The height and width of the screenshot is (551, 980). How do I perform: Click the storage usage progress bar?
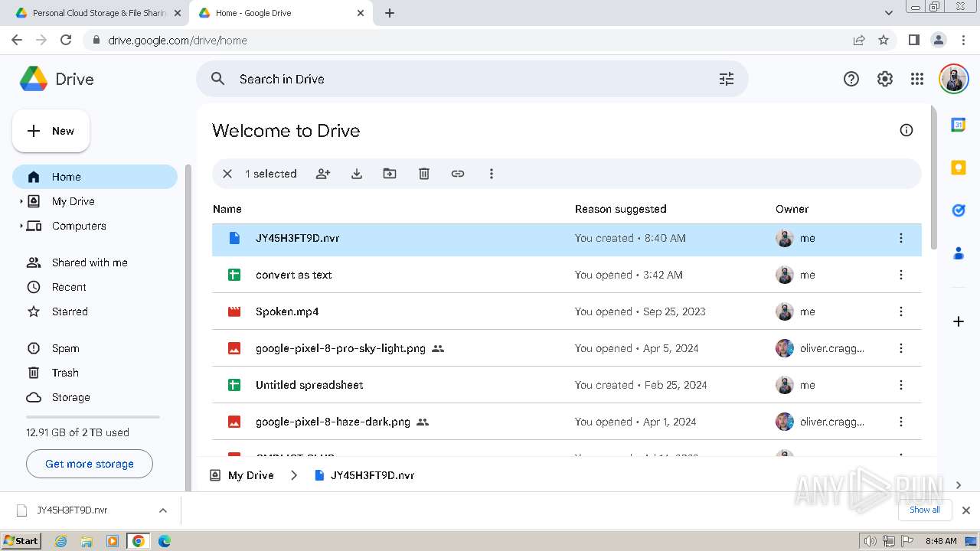tap(93, 417)
